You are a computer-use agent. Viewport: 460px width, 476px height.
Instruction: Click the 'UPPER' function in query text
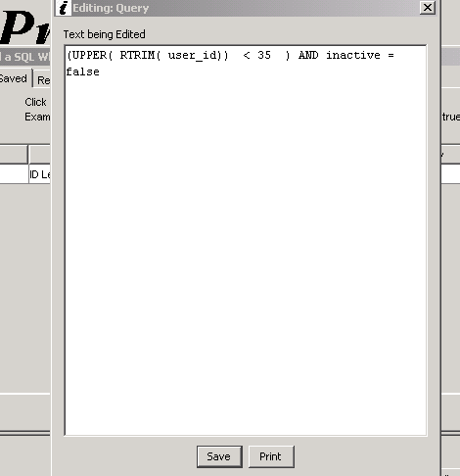[x=89, y=55]
